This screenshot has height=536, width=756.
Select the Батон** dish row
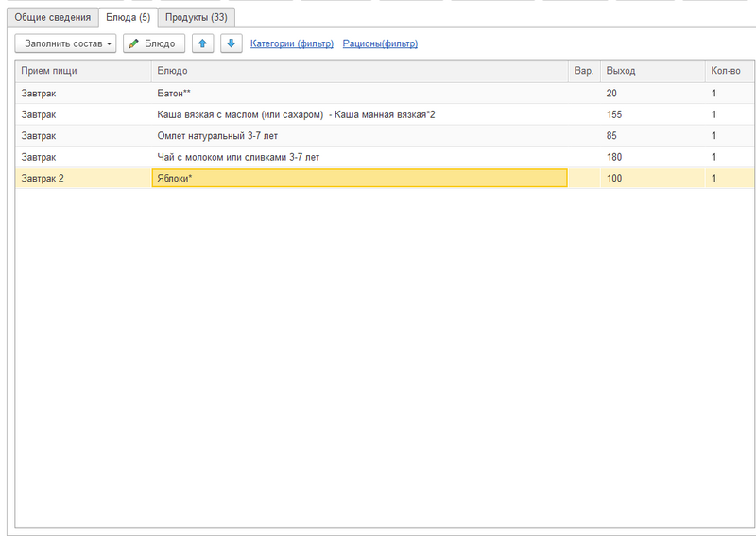(x=359, y=93)
